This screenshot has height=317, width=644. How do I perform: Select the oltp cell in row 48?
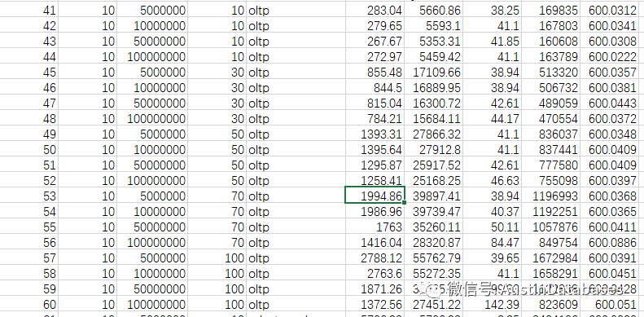point(296,118)
